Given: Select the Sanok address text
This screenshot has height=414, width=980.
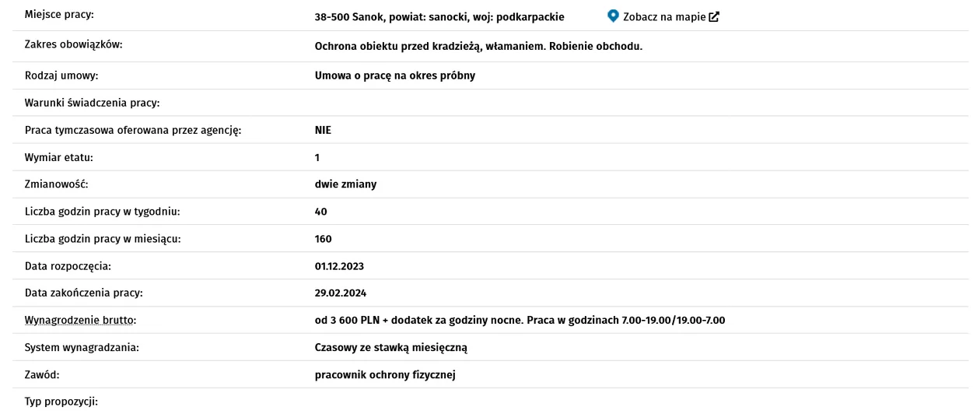Looking at the screenshot, I should tap(439, 16).
